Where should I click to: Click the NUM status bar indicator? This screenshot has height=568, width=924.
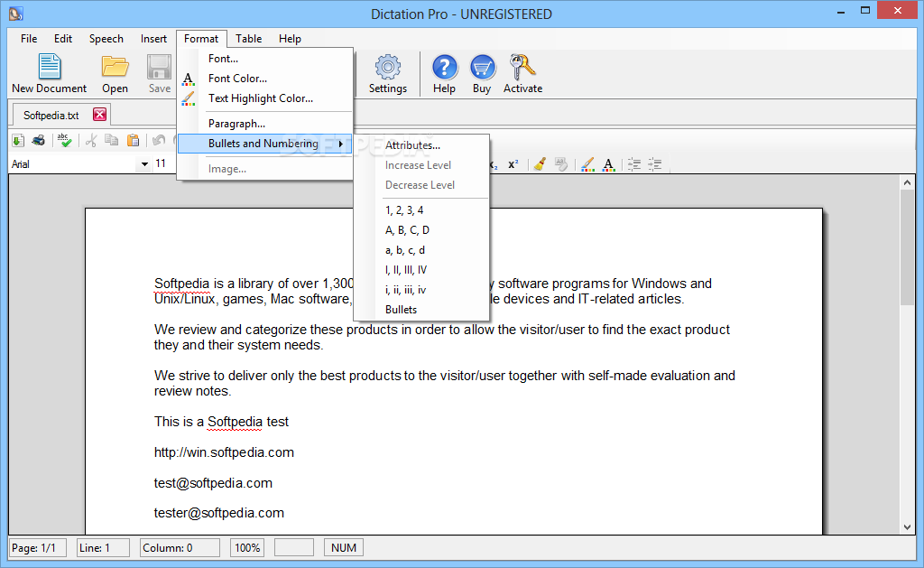(x=344, y=548)
